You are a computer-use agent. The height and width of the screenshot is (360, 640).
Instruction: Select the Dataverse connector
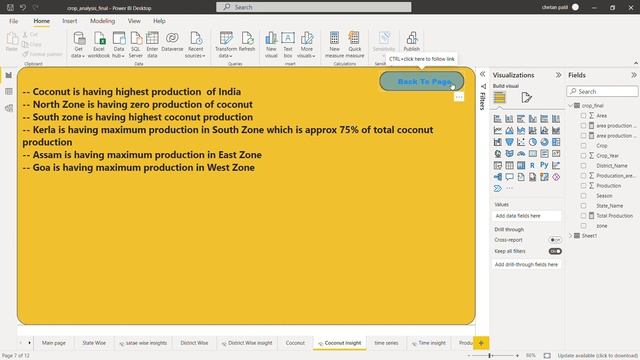tap(172, 42)
